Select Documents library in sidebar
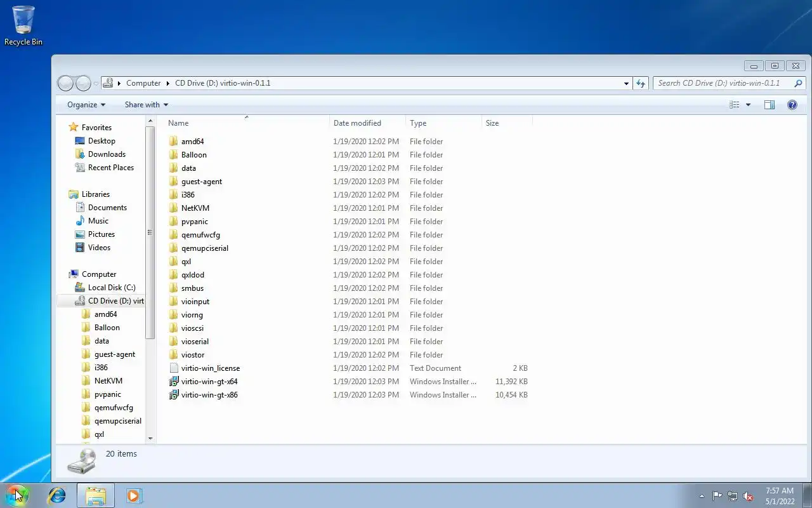 [107, 208]
